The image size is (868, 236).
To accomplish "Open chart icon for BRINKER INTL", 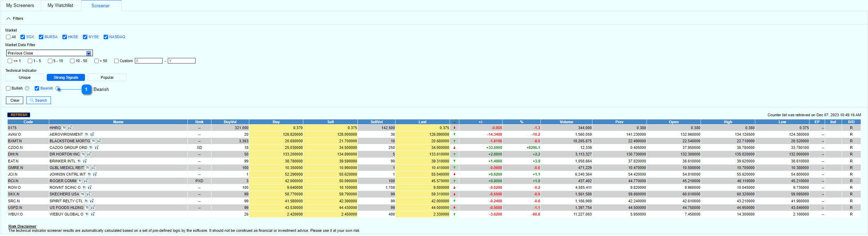I will [x=85, y=161].
